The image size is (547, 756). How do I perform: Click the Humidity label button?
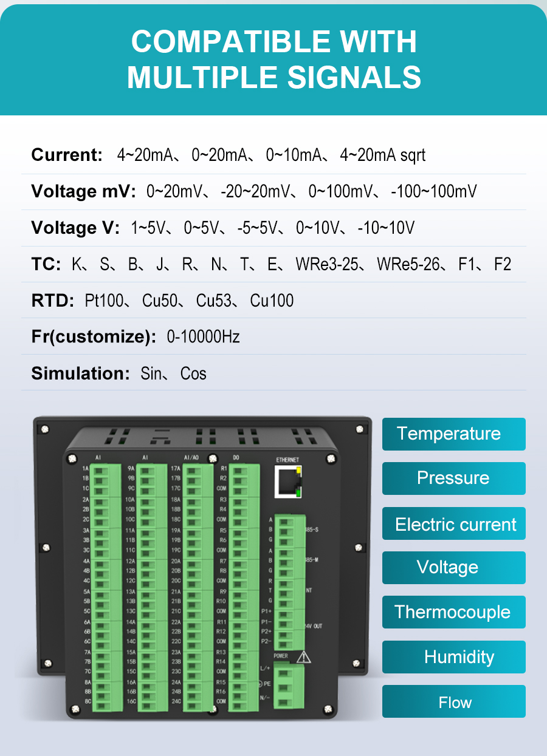coord(453,657)
